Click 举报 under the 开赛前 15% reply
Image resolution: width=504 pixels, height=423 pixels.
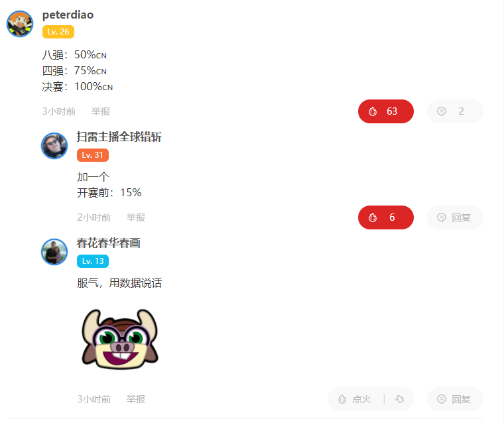click(x=136, y=217)
